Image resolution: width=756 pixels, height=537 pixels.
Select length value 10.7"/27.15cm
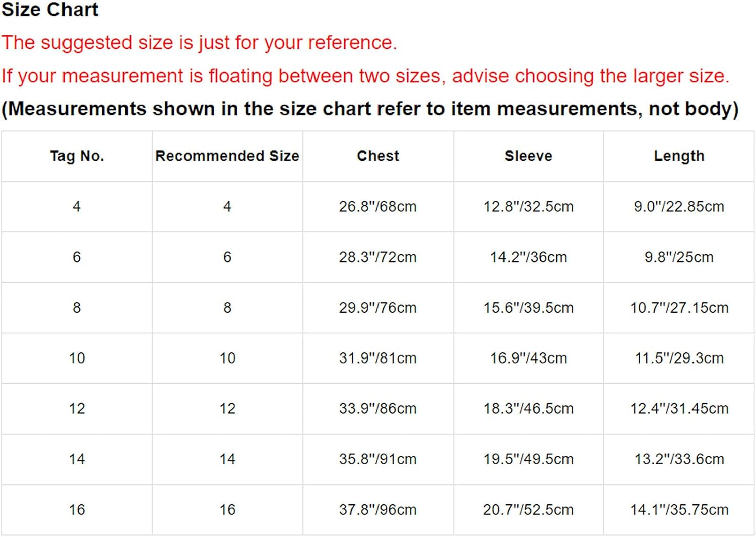(x=679, y=308)
